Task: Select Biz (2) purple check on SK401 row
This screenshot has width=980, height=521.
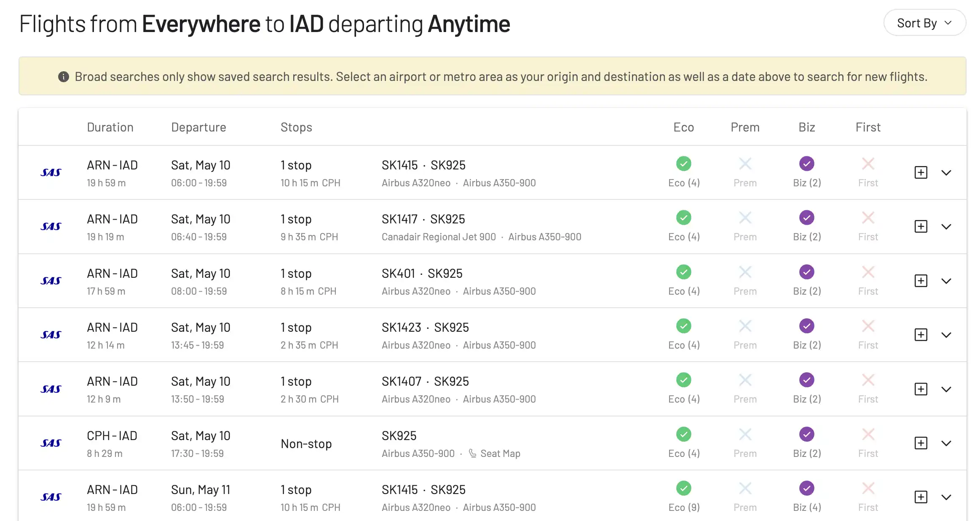Action: 806,272
